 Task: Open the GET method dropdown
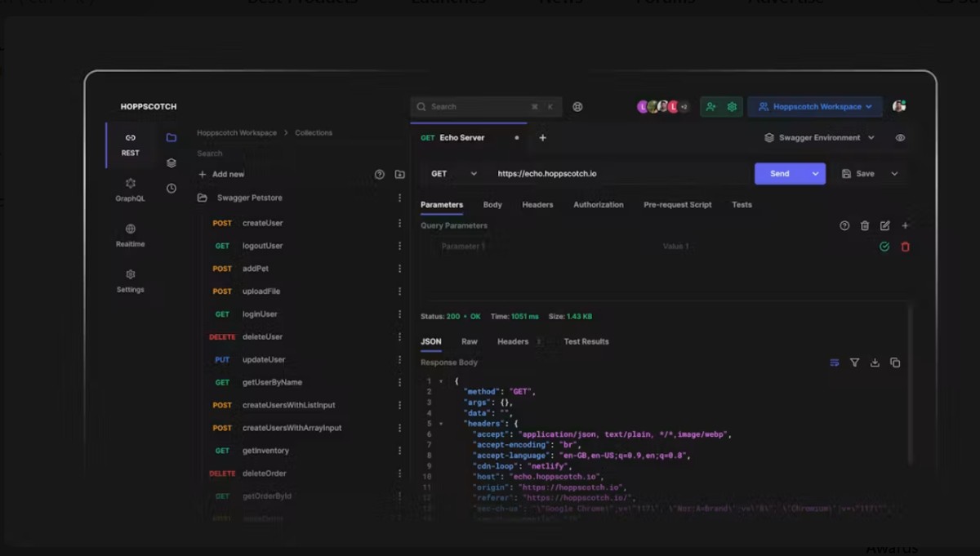pyautogui.click(x=454, y=174)
